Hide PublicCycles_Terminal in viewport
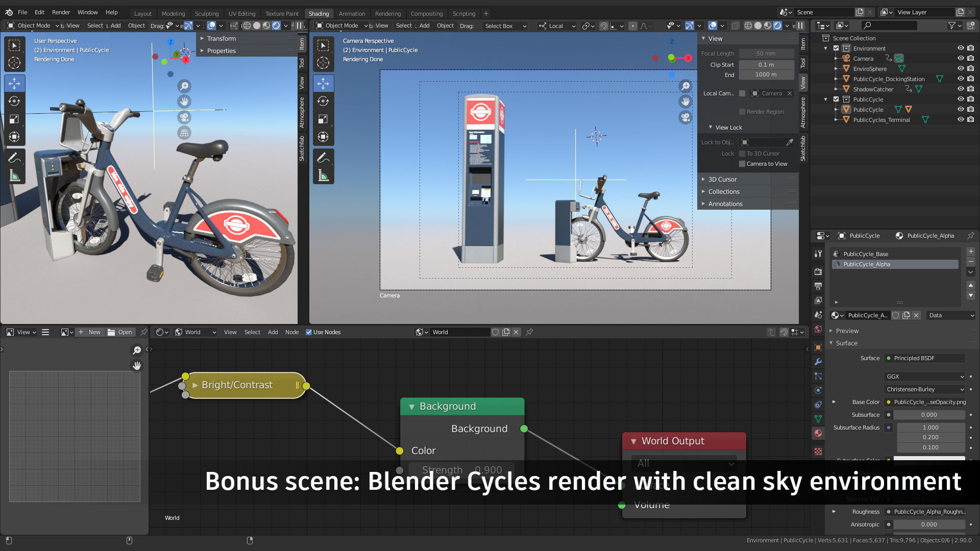This screenshot has width=980, height=551. [x=960, y=119]
